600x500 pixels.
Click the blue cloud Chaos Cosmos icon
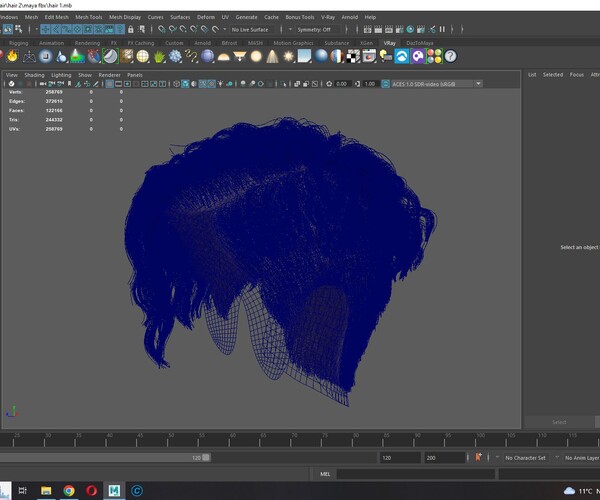tap(402, 57)
